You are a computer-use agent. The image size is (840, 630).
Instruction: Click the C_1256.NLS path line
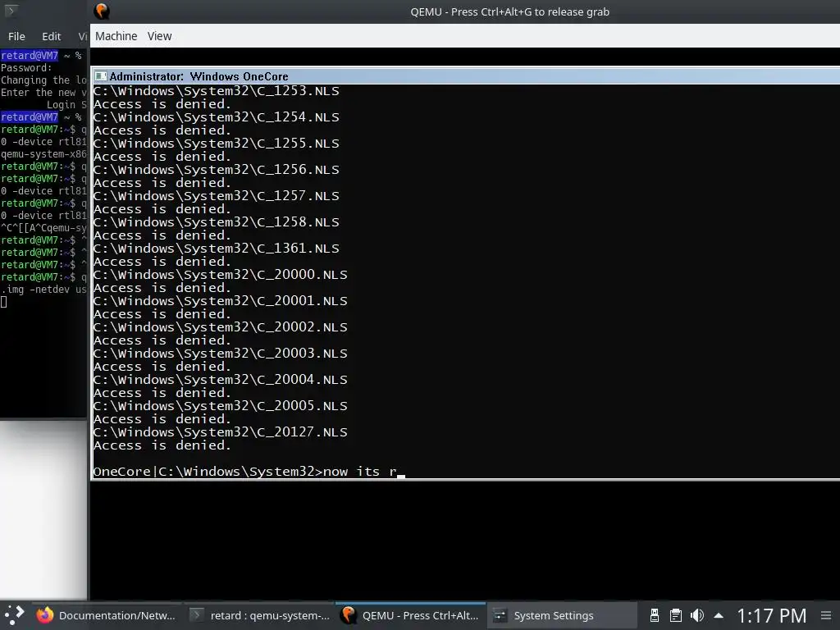pos(217,169)
